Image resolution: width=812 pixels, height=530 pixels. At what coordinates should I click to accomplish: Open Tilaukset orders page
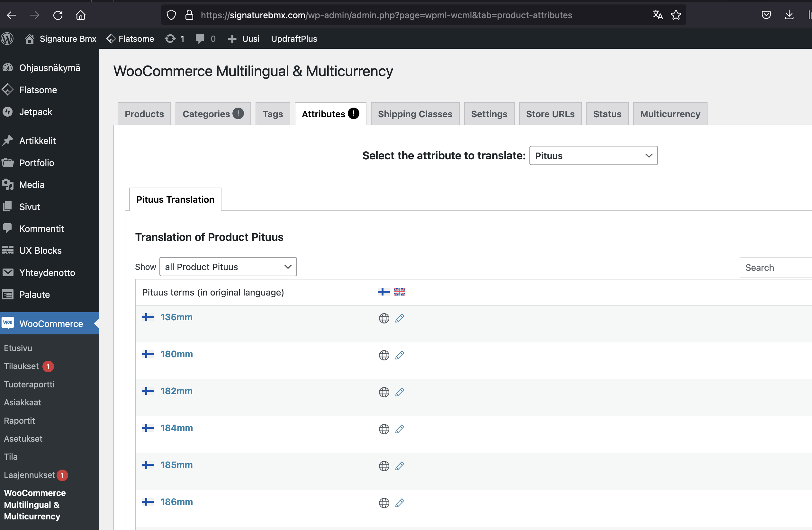[x=22, y=366]
